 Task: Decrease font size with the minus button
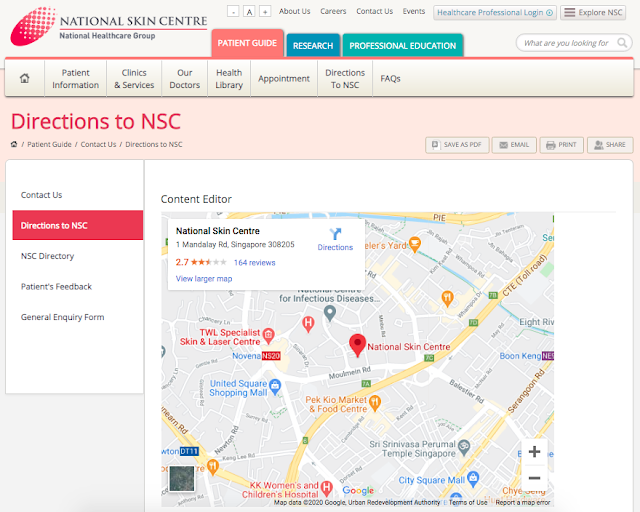pyautogui.click(x=233, y=11)
